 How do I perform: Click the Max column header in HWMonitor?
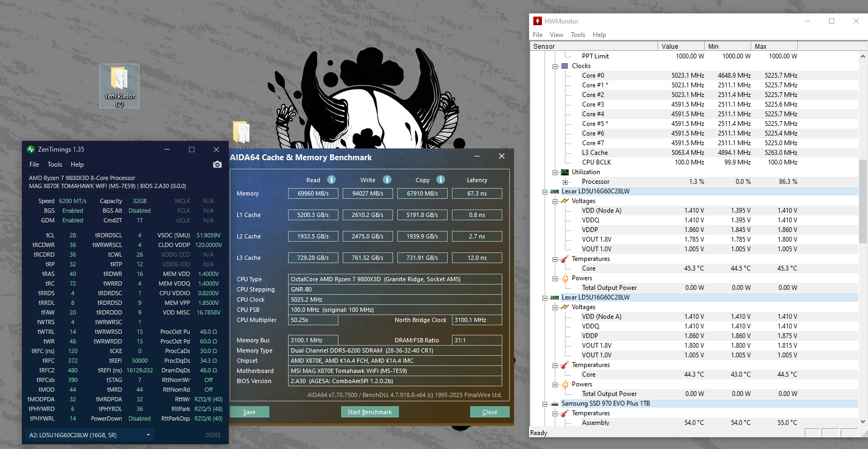[x=774, y=47]
